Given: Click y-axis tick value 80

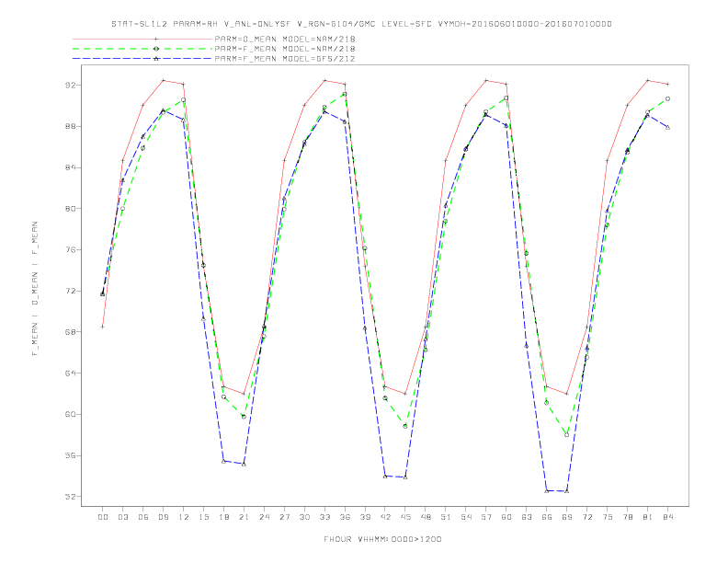Looking at the screenshot, I should (70, 209).
